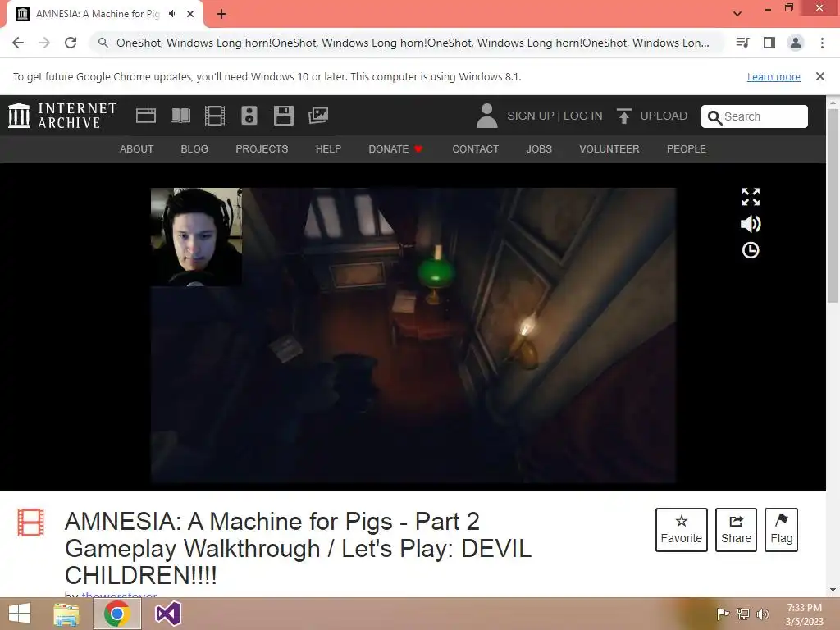This screenshot has width=840, height=630.
Task: Open the Web (Wayback) media icon
Action: (146, 116)
